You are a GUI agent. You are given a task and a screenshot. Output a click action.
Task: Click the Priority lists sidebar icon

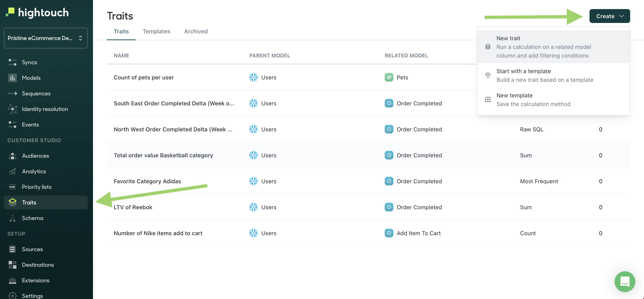click(x=12, y=187)
